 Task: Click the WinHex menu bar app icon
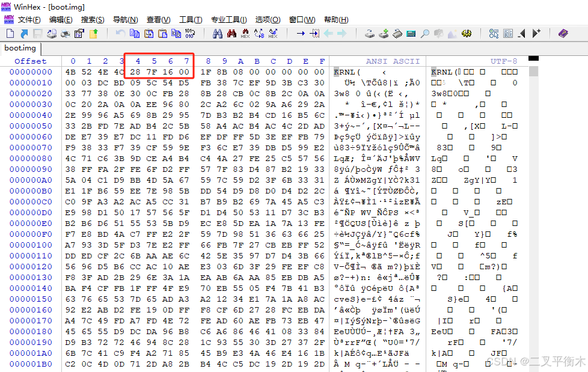coord(9,19)
